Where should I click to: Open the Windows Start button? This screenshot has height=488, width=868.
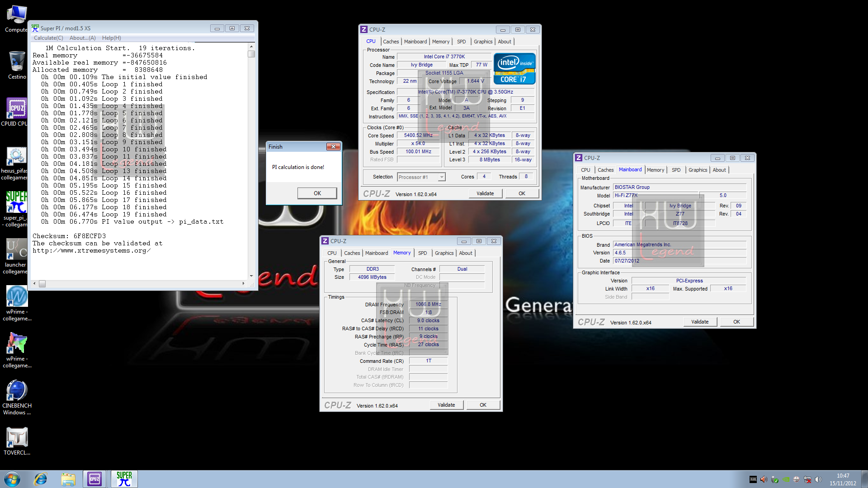[12, 479]
